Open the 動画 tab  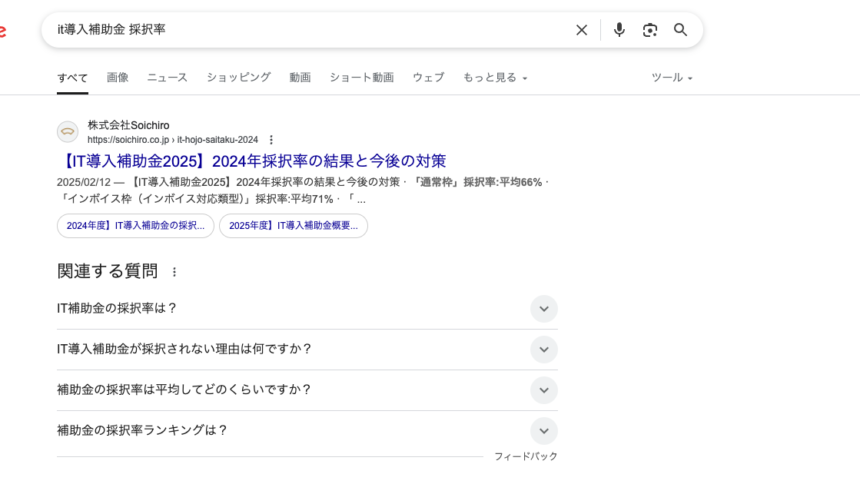click(x=300, y=77)
